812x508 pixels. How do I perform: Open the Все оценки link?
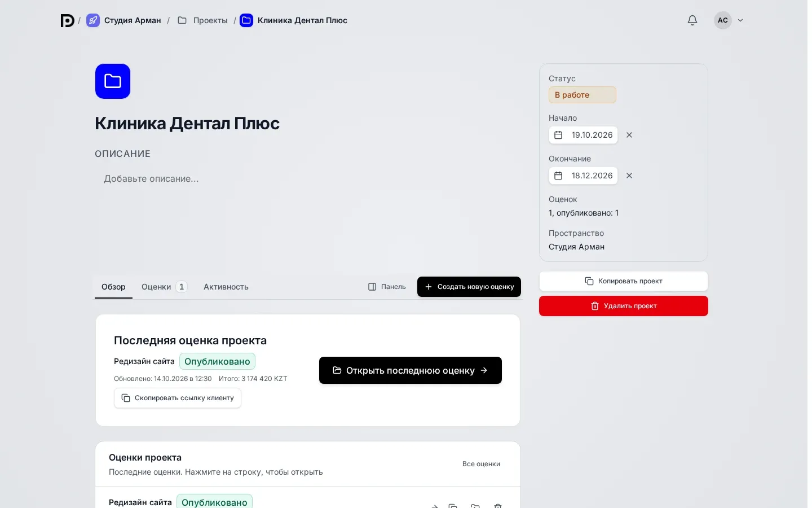click(x=481, y=464)
